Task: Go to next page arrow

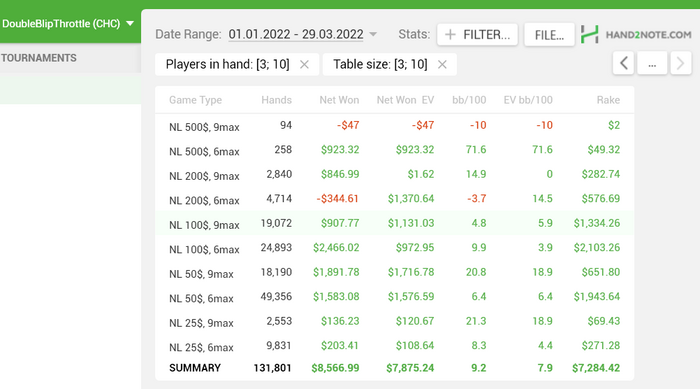Action: [x=681, y=63]
